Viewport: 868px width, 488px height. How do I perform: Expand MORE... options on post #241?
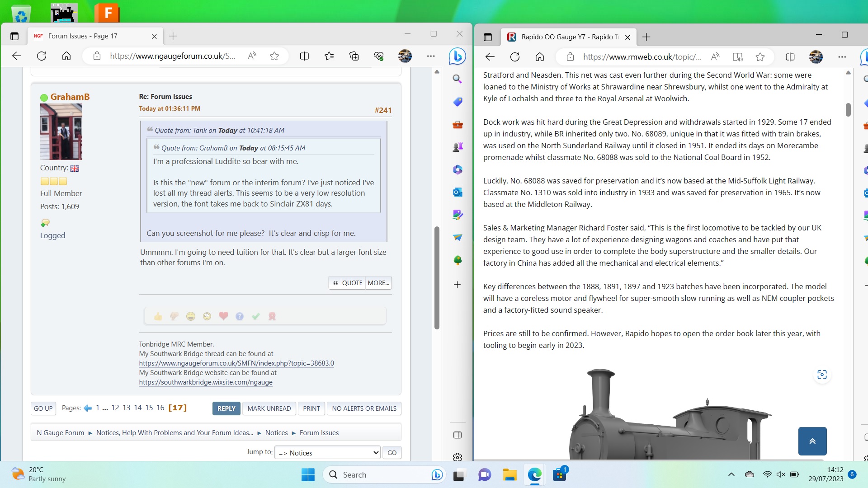[x=378, y=283]
